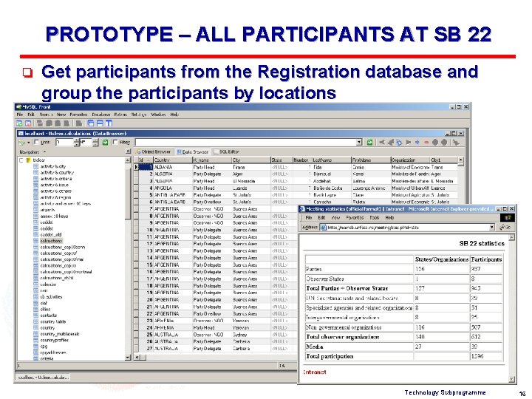532x399 pixels.
Task: Select the calculations table in the tree
Action: tap(51, 241)
